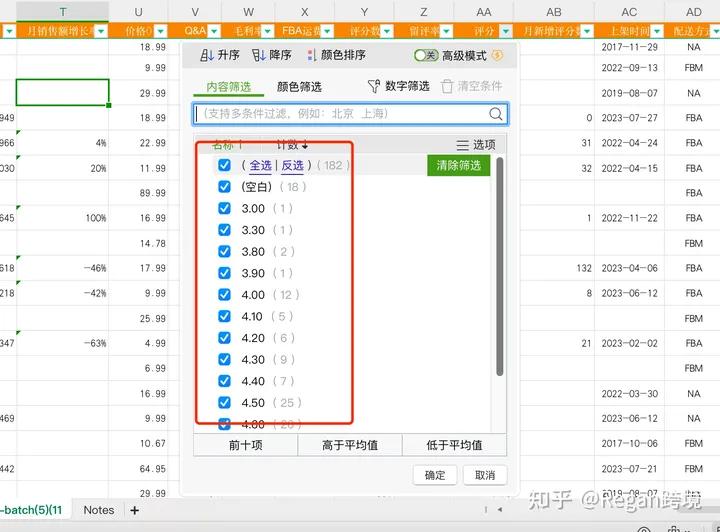The image size is (720, 532).
Task: Switch to the 颜色筛选 tab
Action: pyautogui.click(x=299, y=87)
